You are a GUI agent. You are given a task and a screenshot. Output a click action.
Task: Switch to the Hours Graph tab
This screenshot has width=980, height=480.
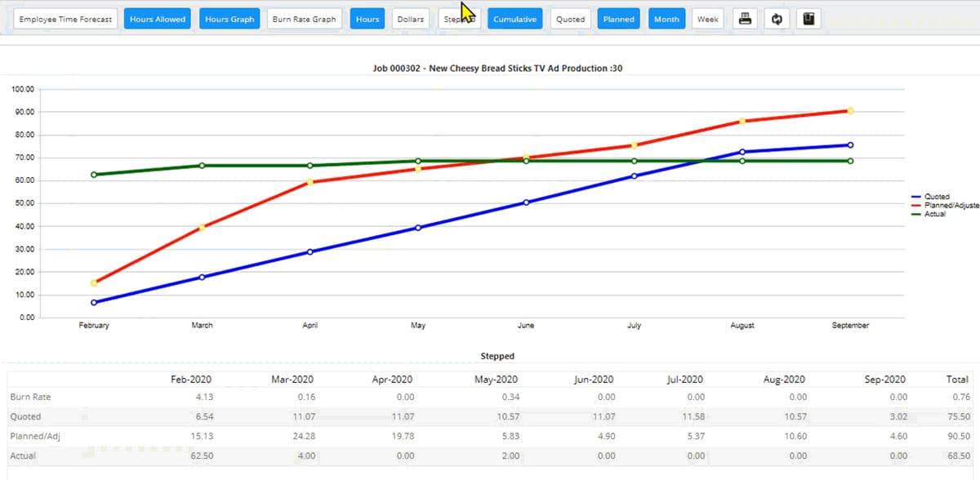tap(229, 18)
